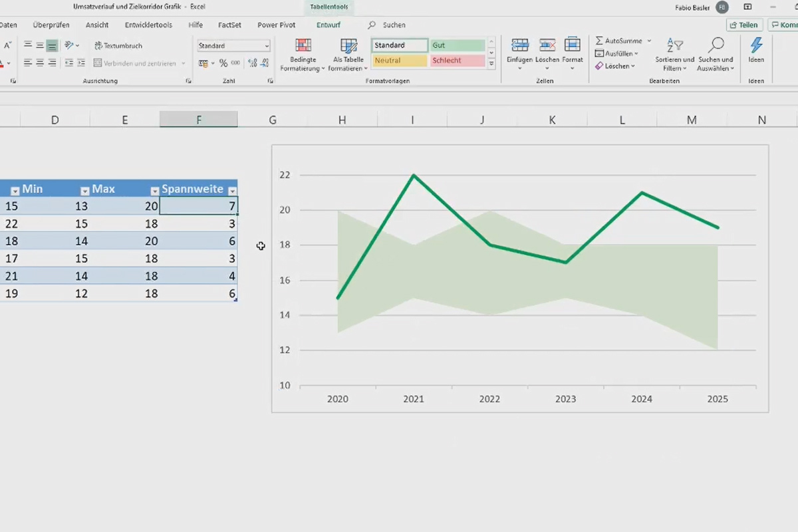
Task: Apply the Standard cell style
Action: [x=399, y=45]
